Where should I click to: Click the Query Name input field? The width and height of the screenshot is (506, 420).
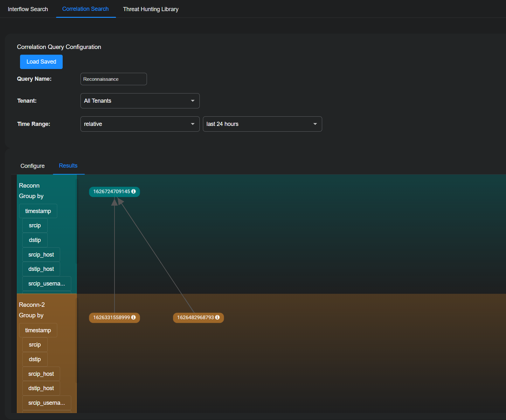pos(113,79)
